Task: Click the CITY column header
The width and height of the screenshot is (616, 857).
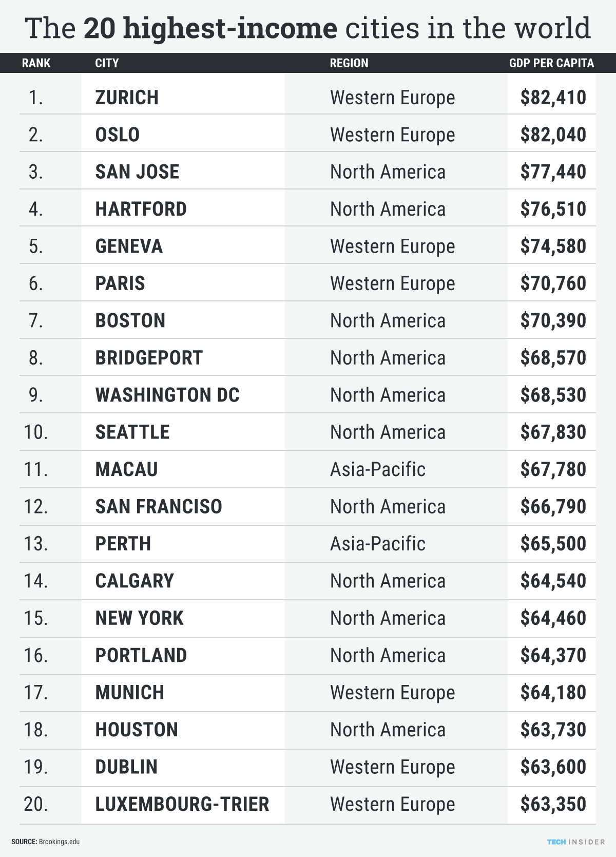Action: pos(107,63)
